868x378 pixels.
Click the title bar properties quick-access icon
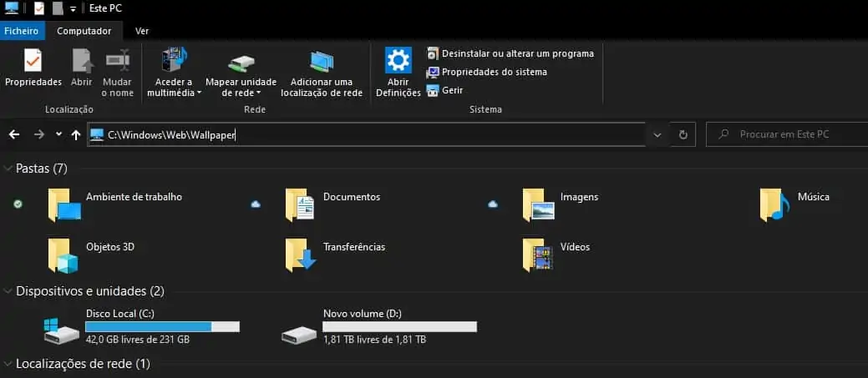(39, 8)
